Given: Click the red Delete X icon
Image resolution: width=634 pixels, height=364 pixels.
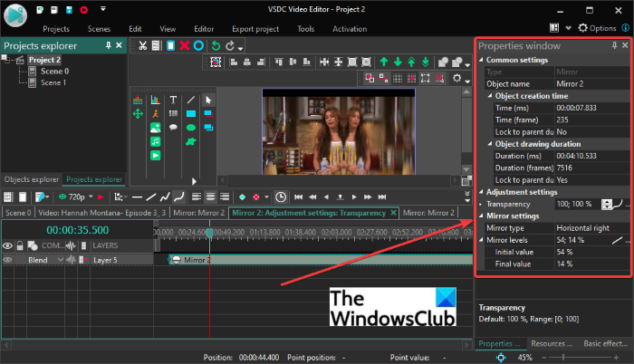Looking at the screenshot, I should point(185,45).
